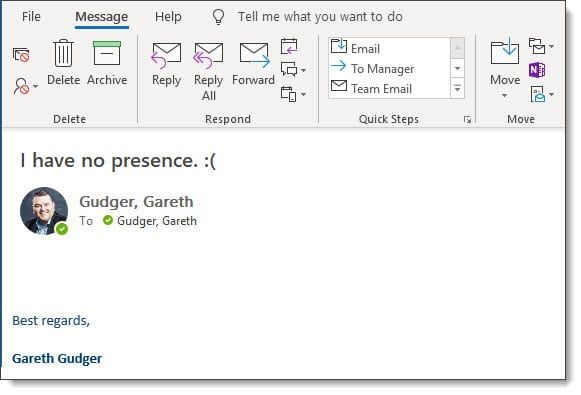
Task: Run the To Manager quick step
Action: (389, 68)
